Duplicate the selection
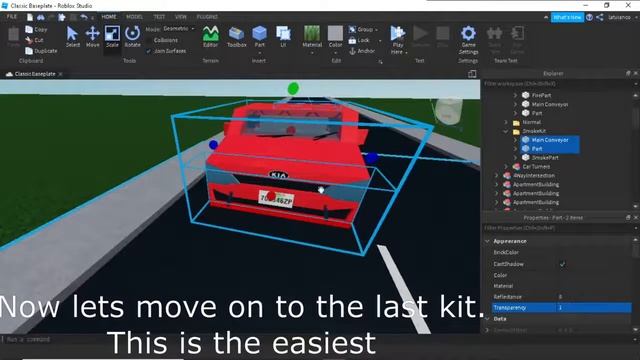640x360 pixels. [x=41, y=51]
